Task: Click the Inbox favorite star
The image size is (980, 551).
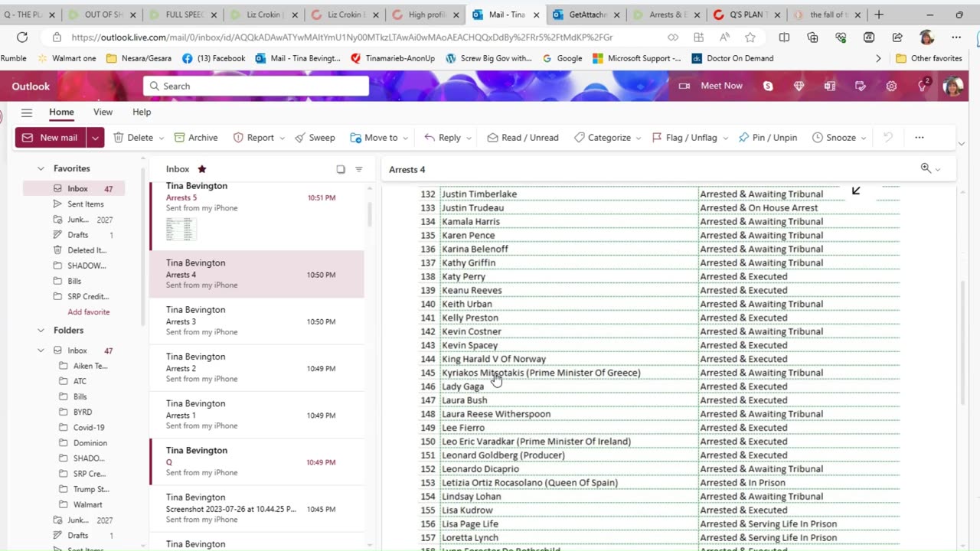Action: [x=202, y=169]
